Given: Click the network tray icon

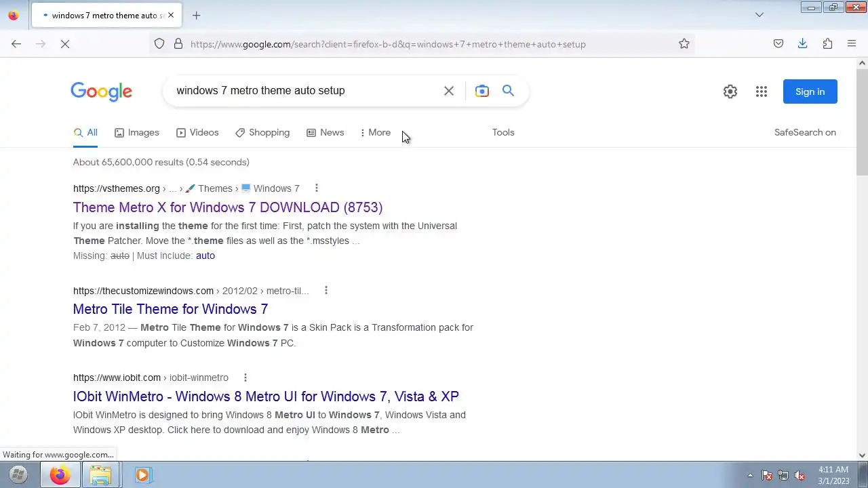Looking at the screenshot, I should [783, 476].
